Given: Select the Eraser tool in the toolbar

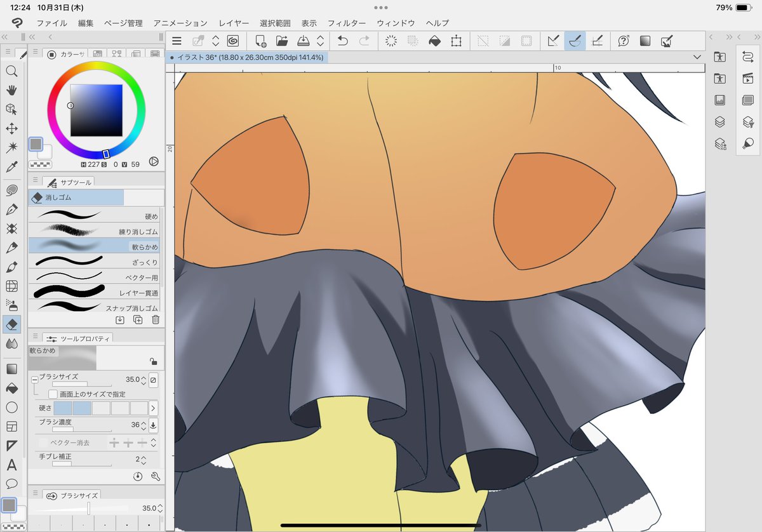Looking at the screenshot, I should point(11,324).
